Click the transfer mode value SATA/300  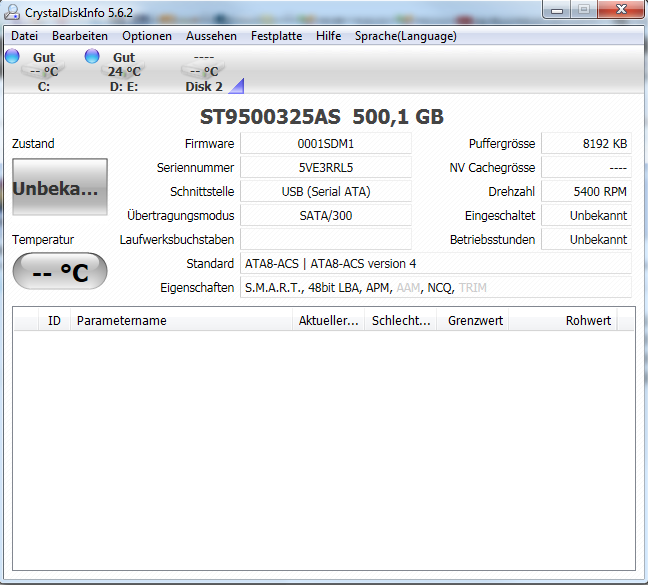(326, 216)
